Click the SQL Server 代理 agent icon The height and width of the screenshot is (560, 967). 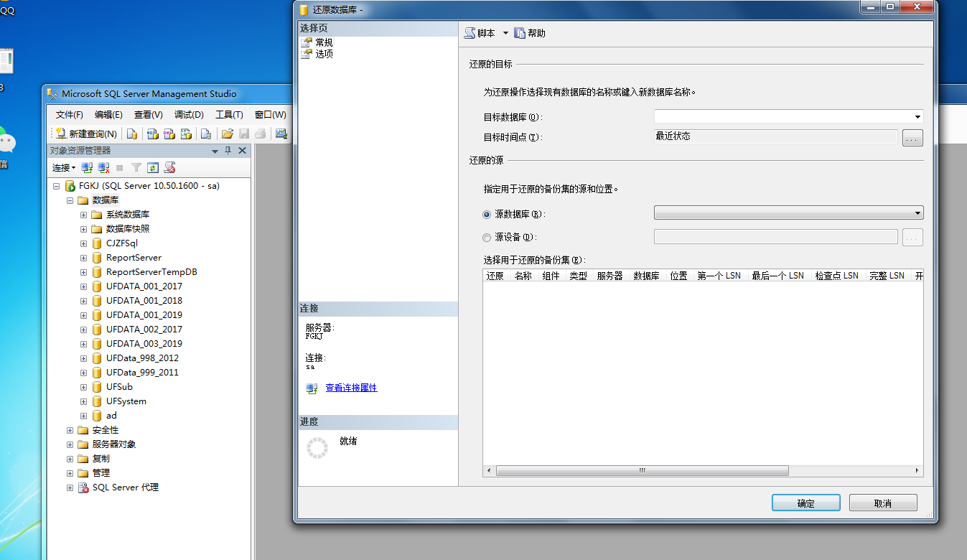point(83,487)
